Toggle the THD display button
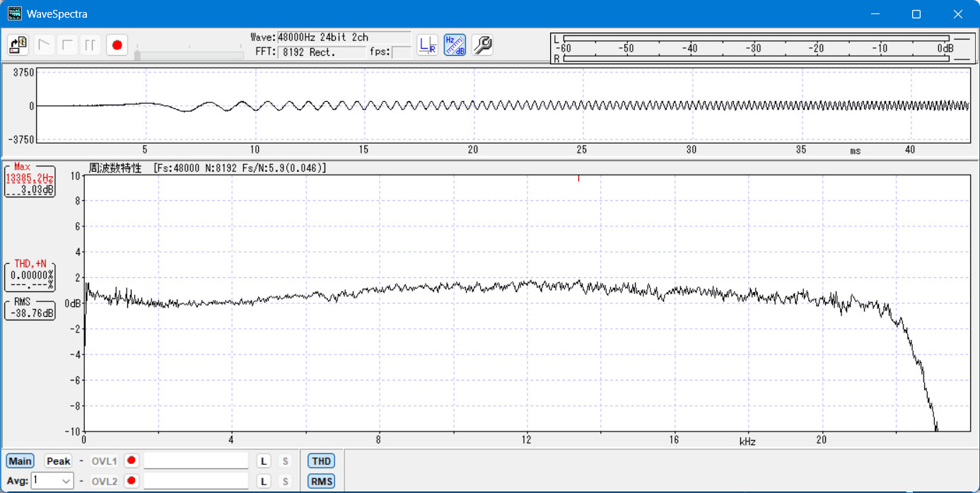The image size is (980, 493). click(x=321, y=461)
